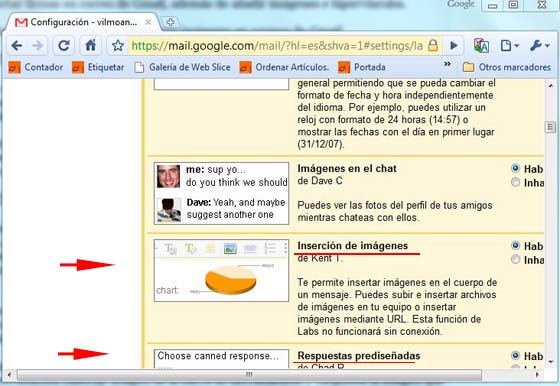Click the horizontal scrollbar right arrow
Image resolution: width=560 pixels, height=386 pixels.
pyautogui.click(x=537, y=375)
